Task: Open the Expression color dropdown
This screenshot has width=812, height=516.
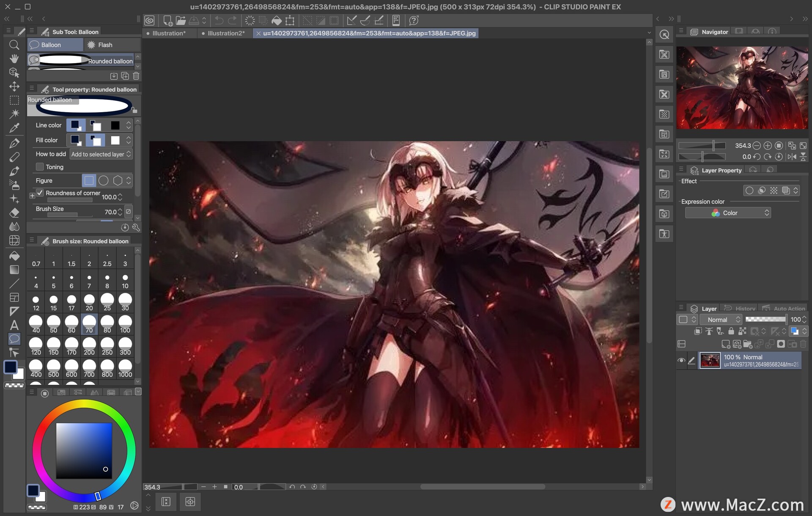Action: click(x=728, y=213)
